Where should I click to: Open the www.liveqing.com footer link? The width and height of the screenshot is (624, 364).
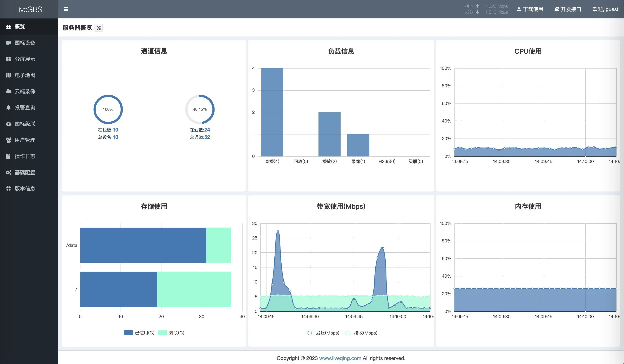pyautogui.click(x=340, y=358)
